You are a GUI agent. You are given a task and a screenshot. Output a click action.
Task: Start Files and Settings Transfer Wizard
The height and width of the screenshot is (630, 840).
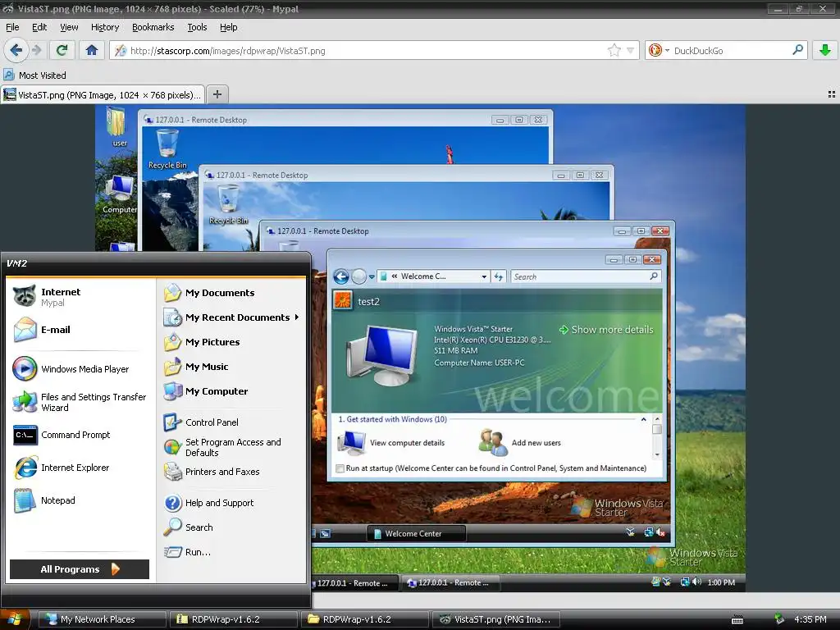tap(80, 402)
